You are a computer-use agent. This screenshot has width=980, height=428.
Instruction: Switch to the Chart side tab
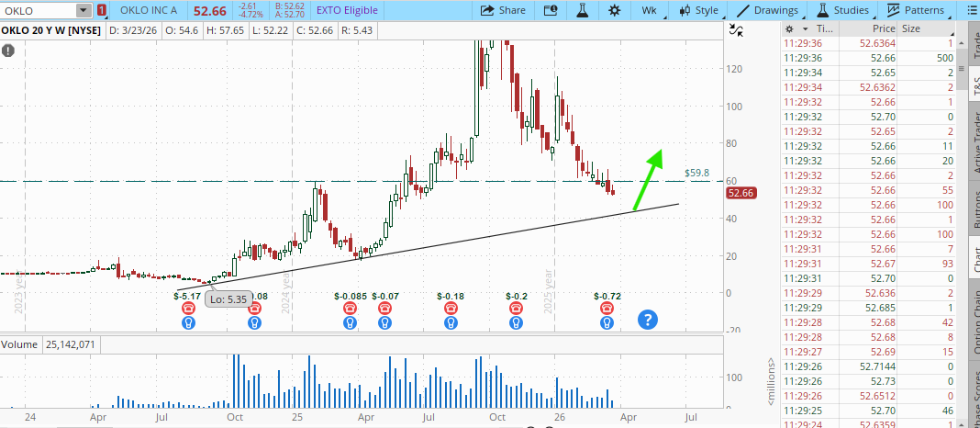[974, 258]
